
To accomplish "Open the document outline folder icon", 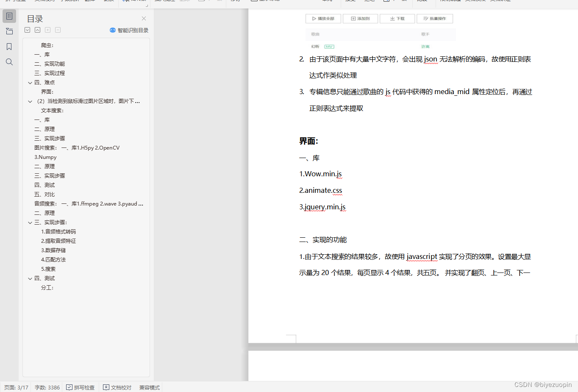I will click(9, 31).
